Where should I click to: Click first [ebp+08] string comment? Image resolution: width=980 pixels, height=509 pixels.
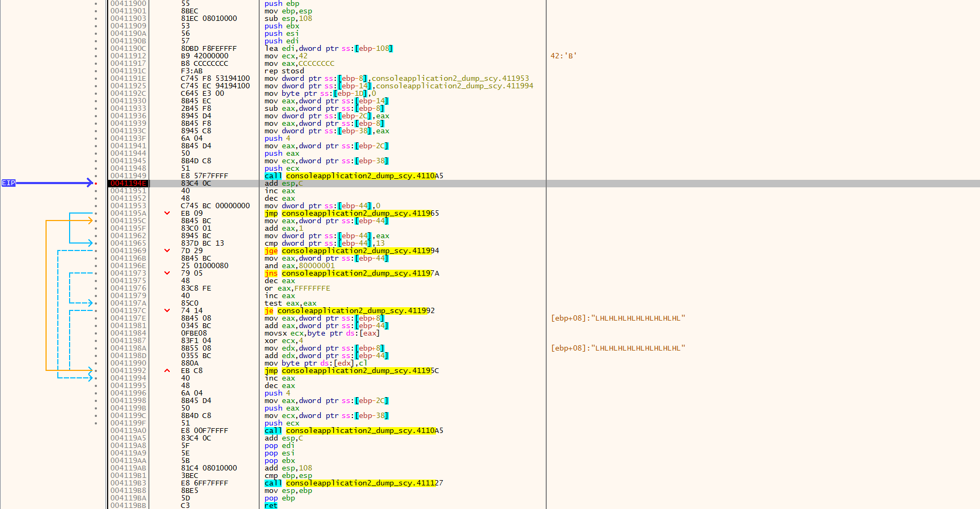click(x=618, y=318)
